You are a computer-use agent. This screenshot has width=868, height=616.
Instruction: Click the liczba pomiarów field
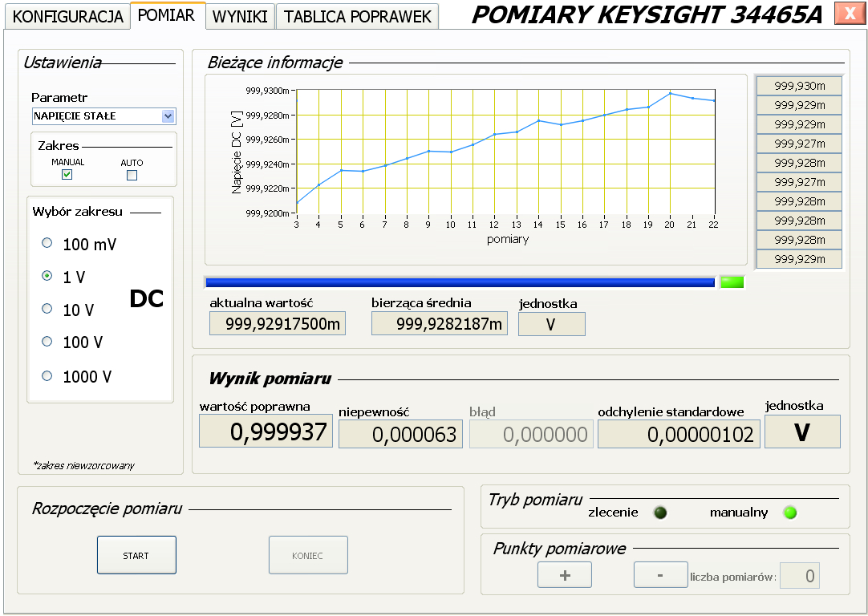point(799,576)
